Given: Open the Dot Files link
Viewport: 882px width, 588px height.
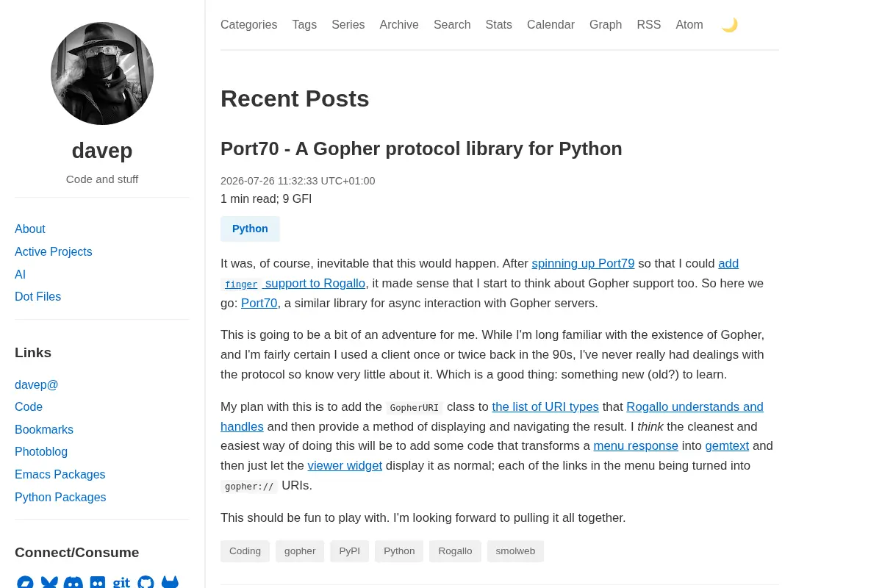Looking at the screenshot, I should tap(37, 297).
